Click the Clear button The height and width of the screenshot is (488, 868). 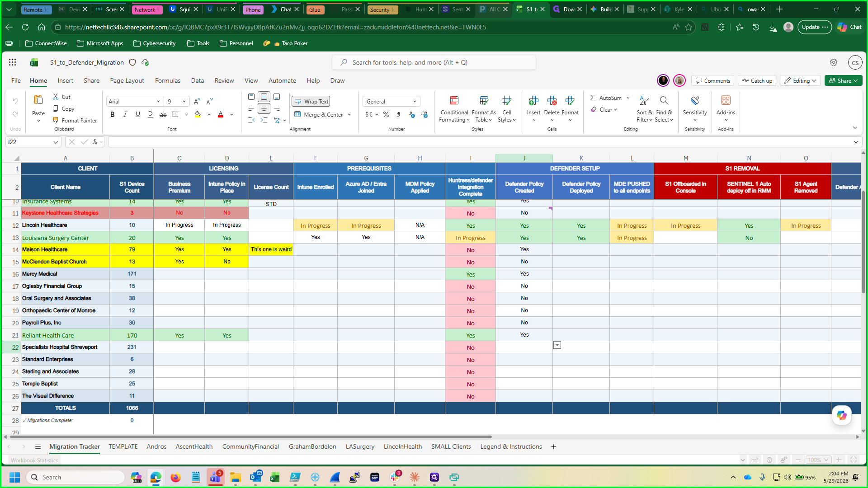coord(604,109)
